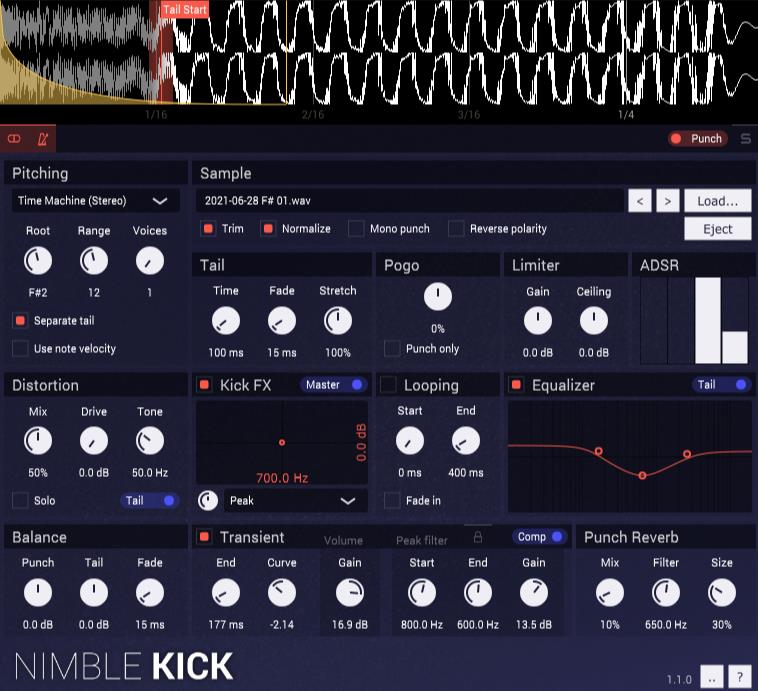Click the Root knob showing F#2
Screen dimensions: 758x691
pyautogui.click(x=38, y=261)
